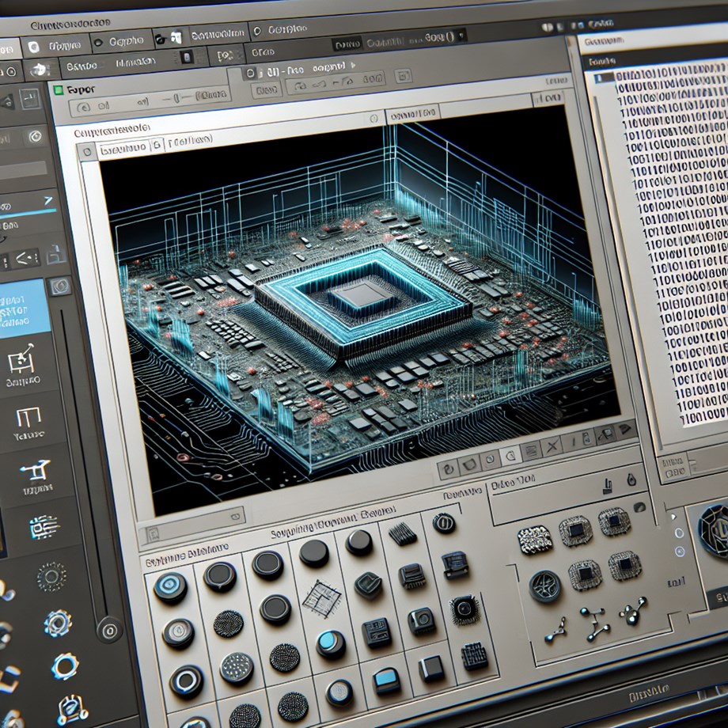Image resolution: width=728 pixels, height=728 pixels.
Task: Click the lock icon in right component panel
Action: 631,480
